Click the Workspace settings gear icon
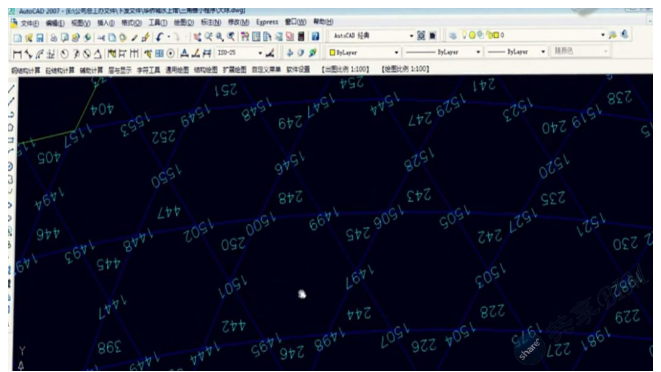 coord(421,36)
